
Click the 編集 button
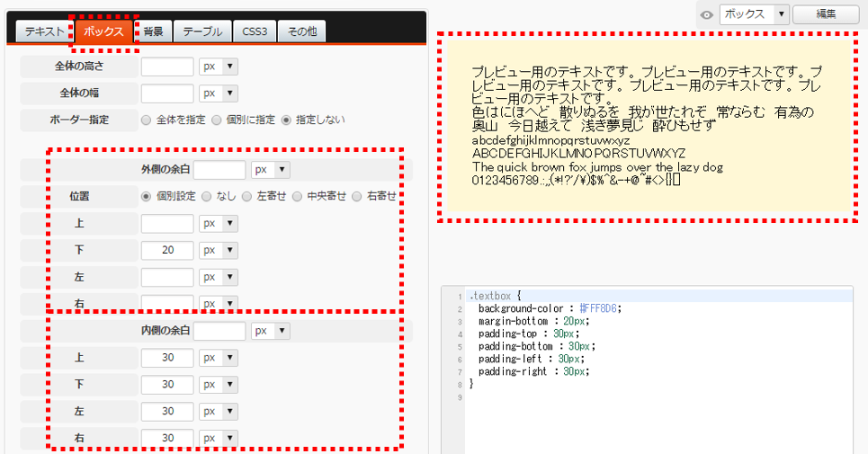point(826,14)
